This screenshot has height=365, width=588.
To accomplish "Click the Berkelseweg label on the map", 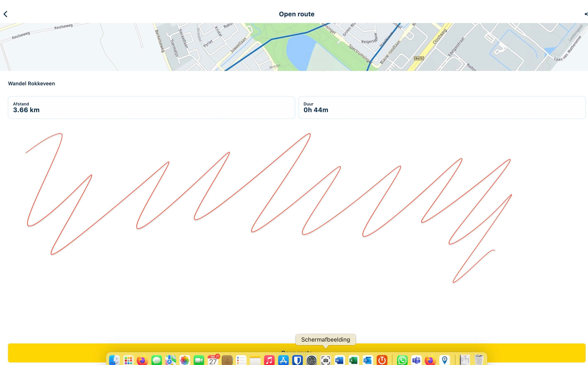I will point(160,41).
